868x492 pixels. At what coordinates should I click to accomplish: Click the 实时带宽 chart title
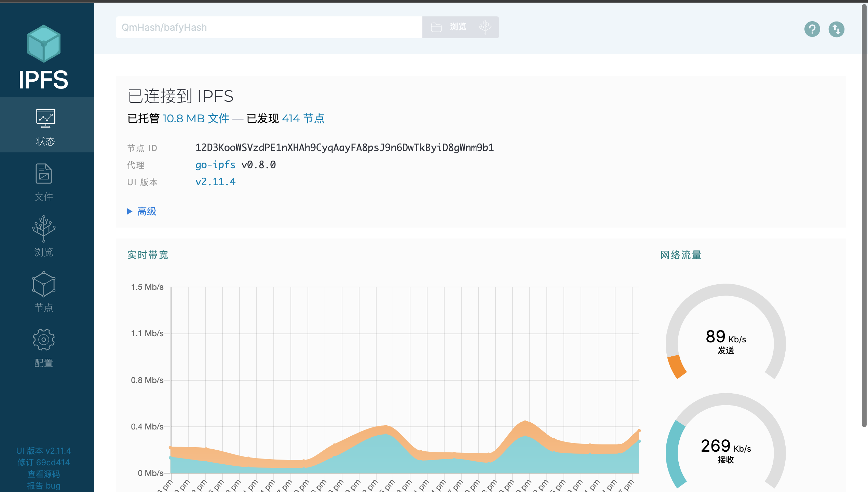(148, 255)
